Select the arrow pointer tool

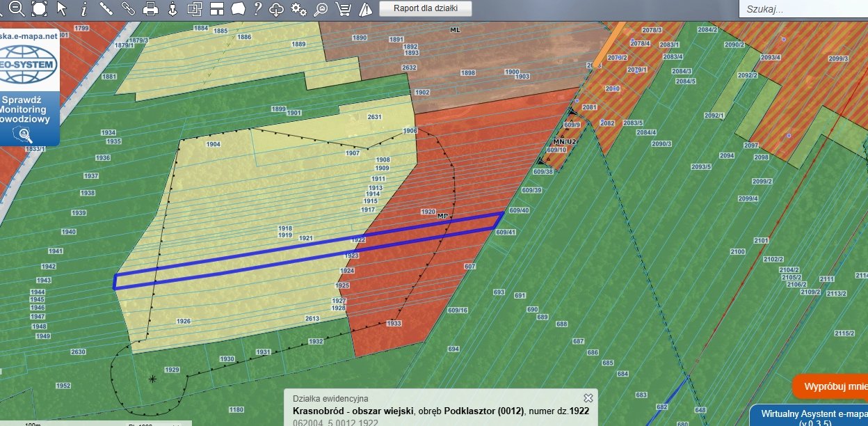pyautogui.click(x=62, y=8)
